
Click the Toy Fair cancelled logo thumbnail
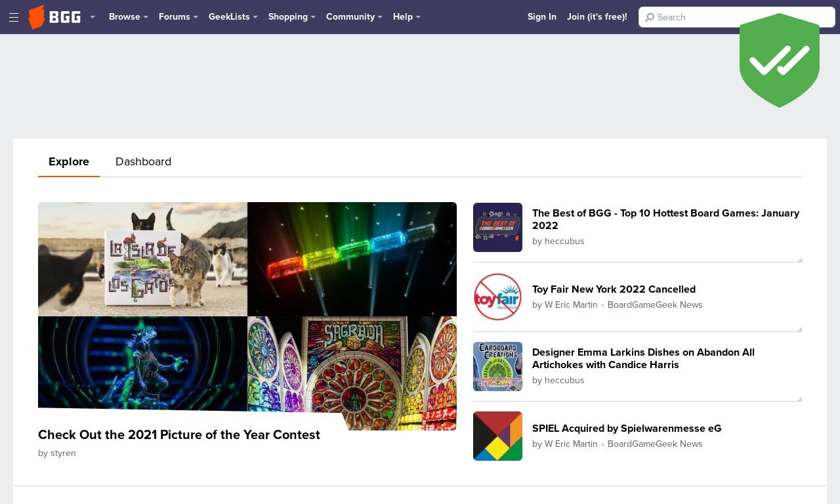coord(497,297)
